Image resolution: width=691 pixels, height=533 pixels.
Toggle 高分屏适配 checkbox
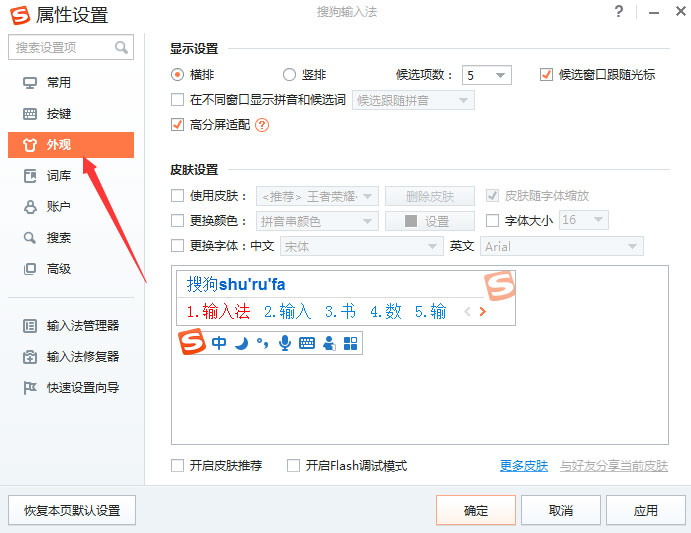coord(177,125)
